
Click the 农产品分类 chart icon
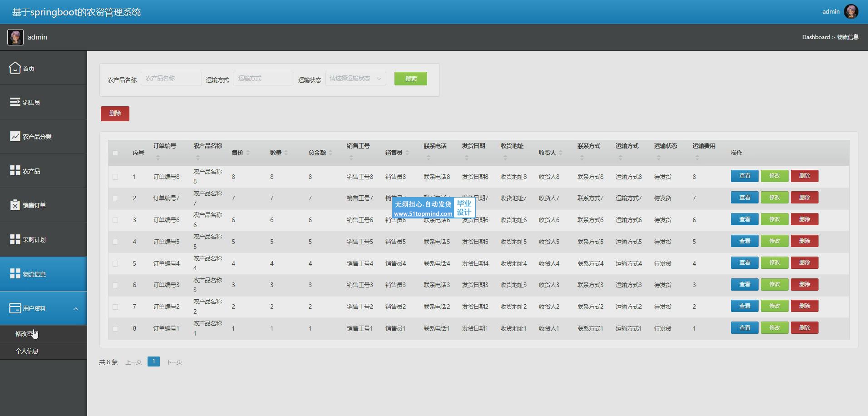pyautogui.click(x=15, y=136)
